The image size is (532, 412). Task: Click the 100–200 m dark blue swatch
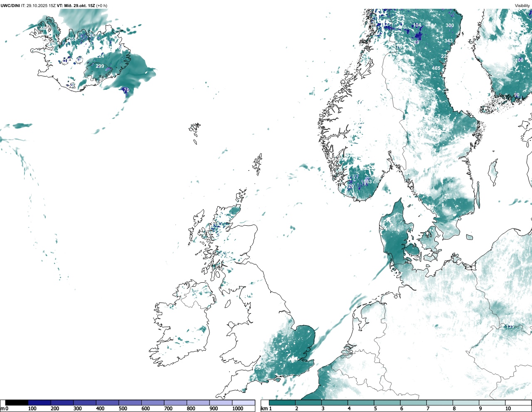click(39, 402)
